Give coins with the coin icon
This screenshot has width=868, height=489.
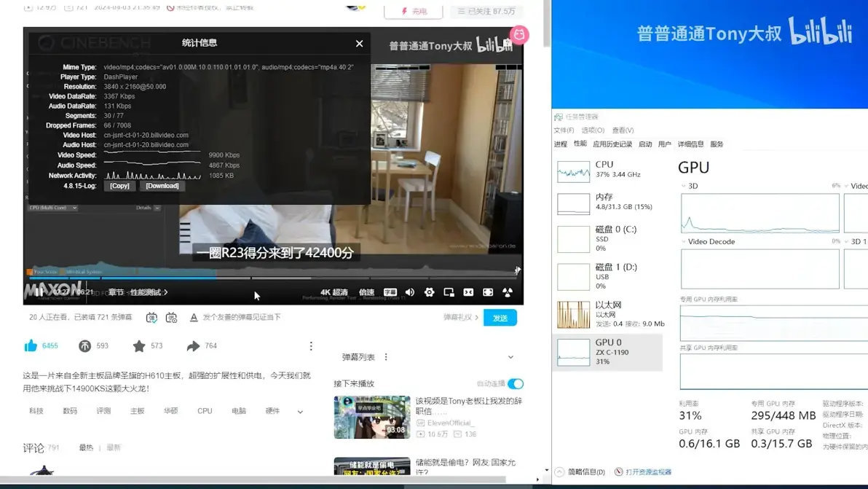click(x=84, y=346)
